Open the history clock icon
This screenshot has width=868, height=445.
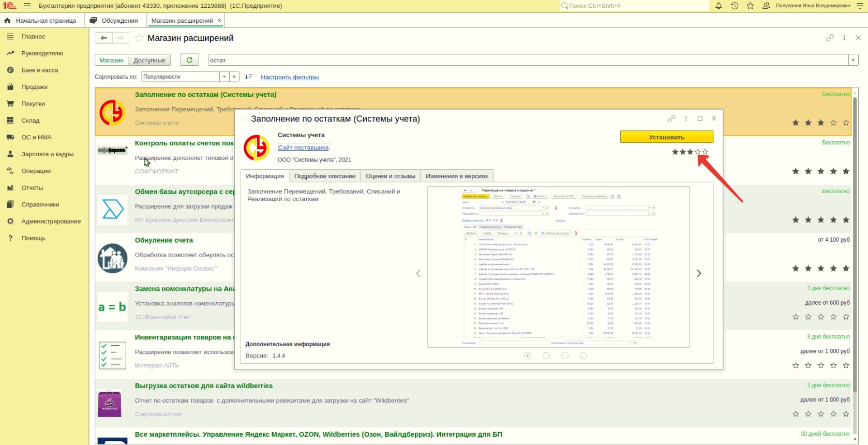click(x=735, y=6)
